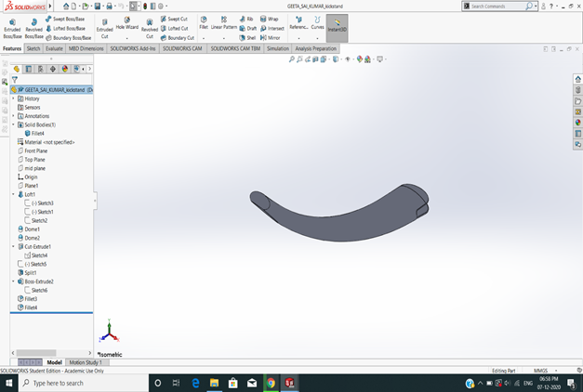Open the Hole Wizard
This screenshot has width=583, height=392.
pos(126,23)
